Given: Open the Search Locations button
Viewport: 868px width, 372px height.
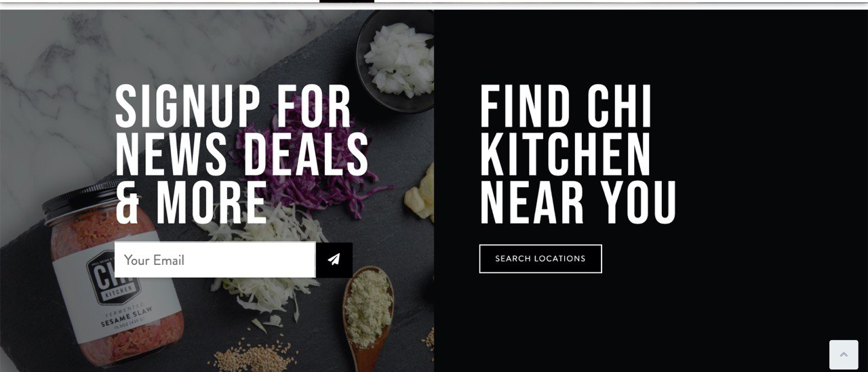Looking at the screenshot, I should [x=540, y=259].
